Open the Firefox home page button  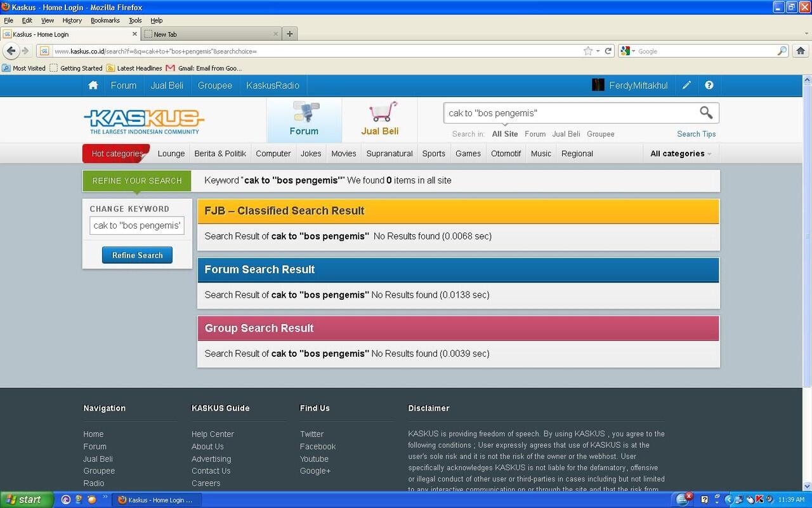(801, 51)
